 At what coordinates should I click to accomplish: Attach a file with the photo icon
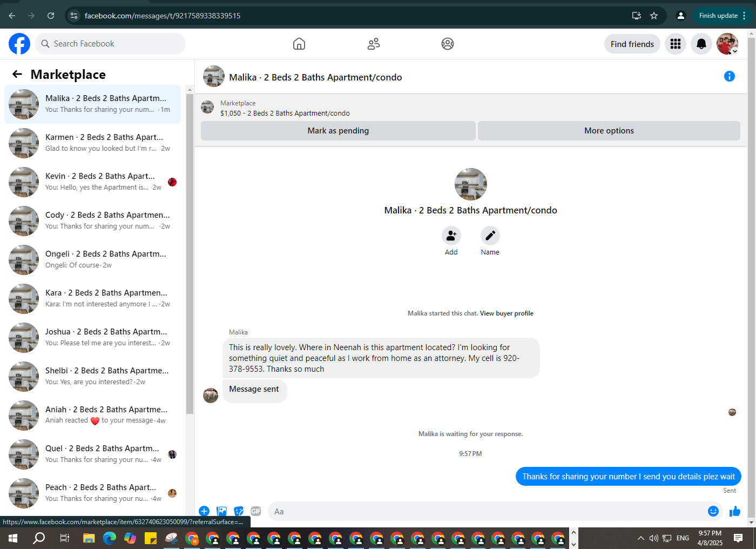pos(221,511)
